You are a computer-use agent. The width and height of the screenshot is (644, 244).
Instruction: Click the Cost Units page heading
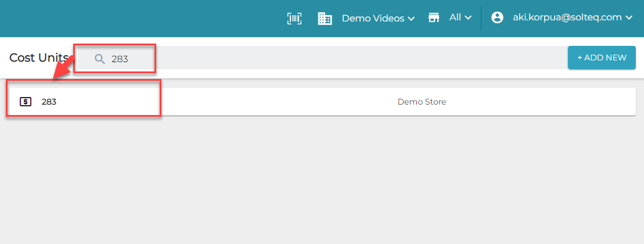point(38,58)
